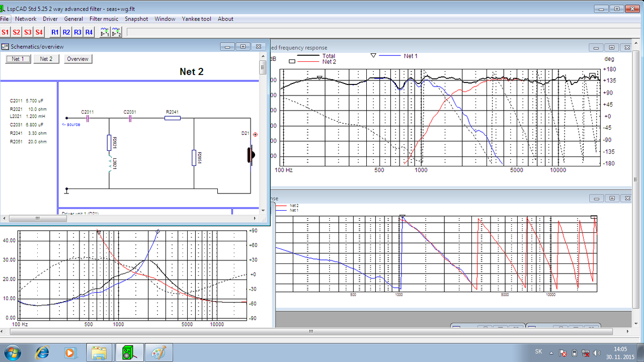
Task: Click the speaker volume tray icon
Action: coord(597,353)
